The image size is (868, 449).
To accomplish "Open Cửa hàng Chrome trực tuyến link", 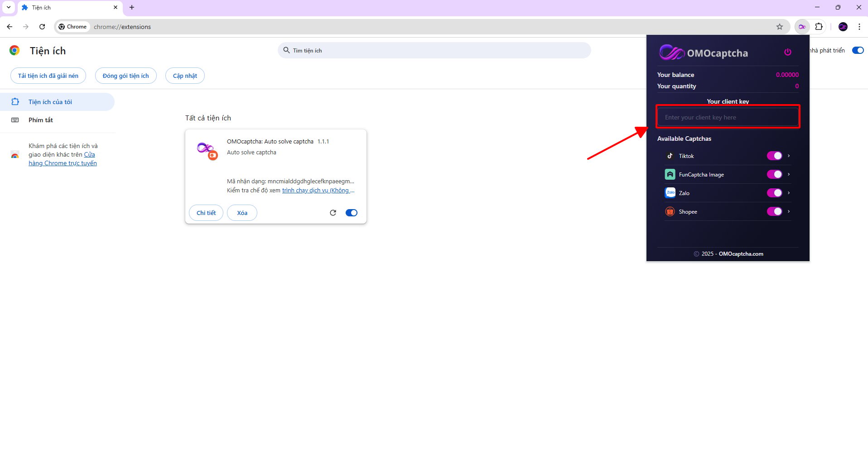I will [x=63, y=159].
